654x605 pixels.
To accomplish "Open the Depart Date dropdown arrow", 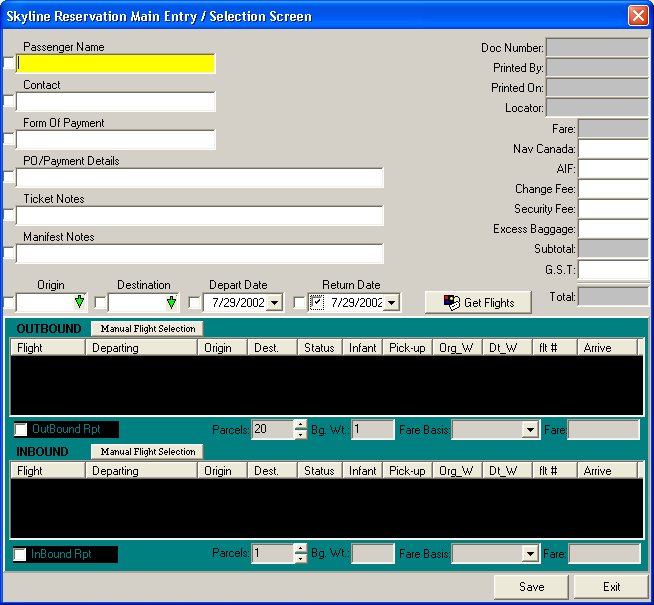I will click(274, 303).
